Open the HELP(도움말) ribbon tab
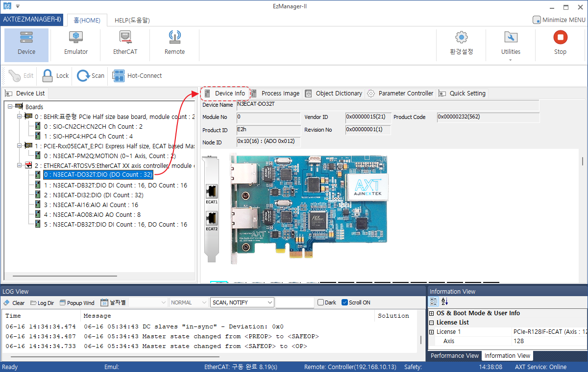The image size is (588, 372). [x=132, y=20]
